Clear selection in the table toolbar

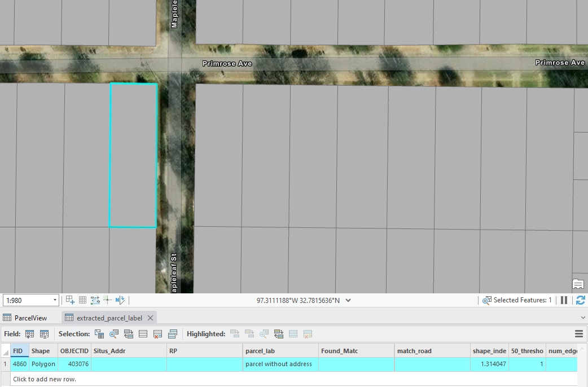tap(143, 334)
